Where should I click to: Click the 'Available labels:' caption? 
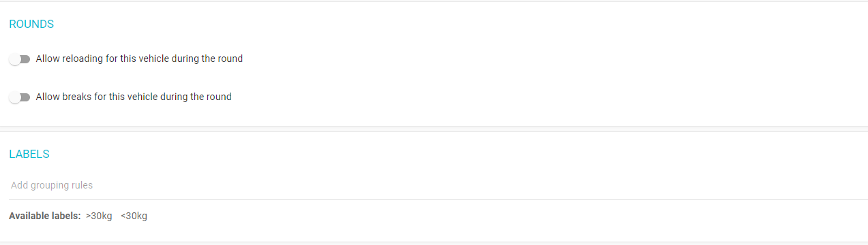click(45, 216)
